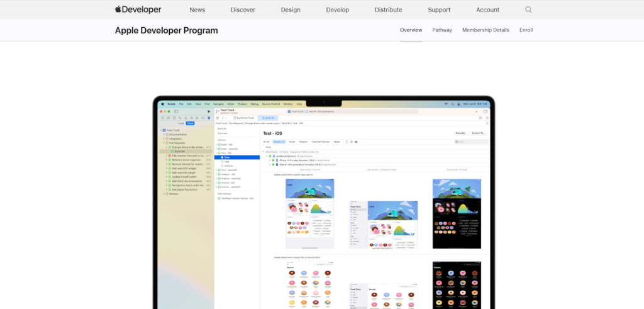This screenshot has height=309, width=644.
Task: Expand the Archive - watchOS action
Action: (x=216, y=187)
